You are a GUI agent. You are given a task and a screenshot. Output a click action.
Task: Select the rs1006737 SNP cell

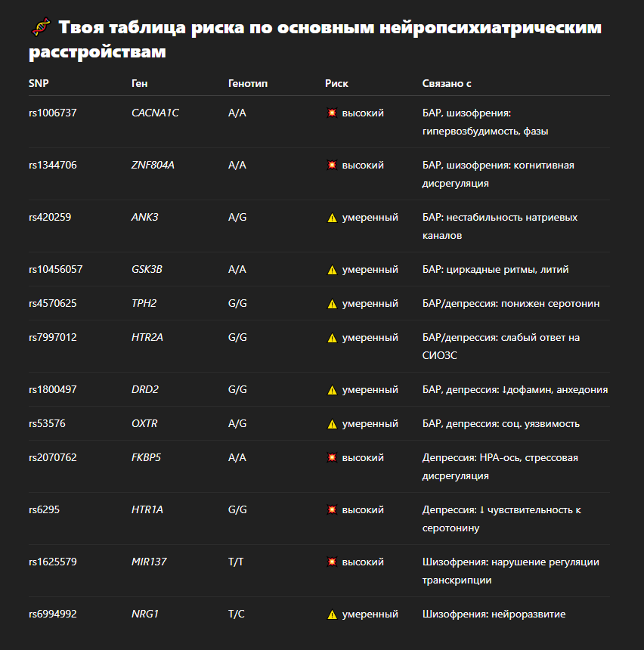pos(53,113)
